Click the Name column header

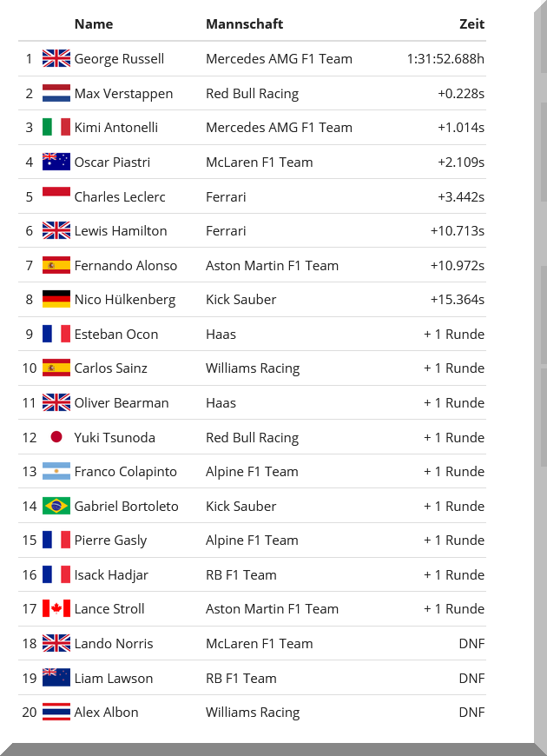[94, 24]
